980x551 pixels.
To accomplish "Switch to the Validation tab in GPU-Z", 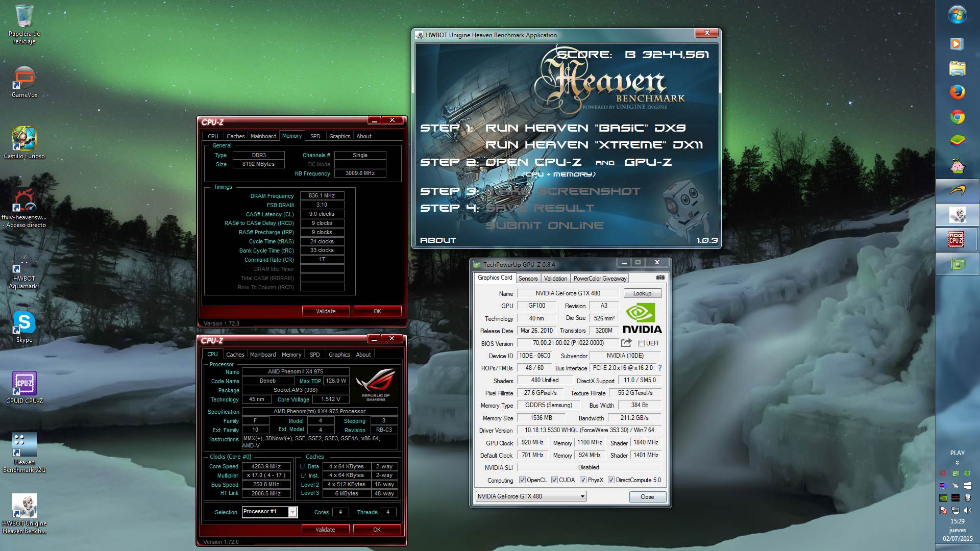I will [555, 279].
